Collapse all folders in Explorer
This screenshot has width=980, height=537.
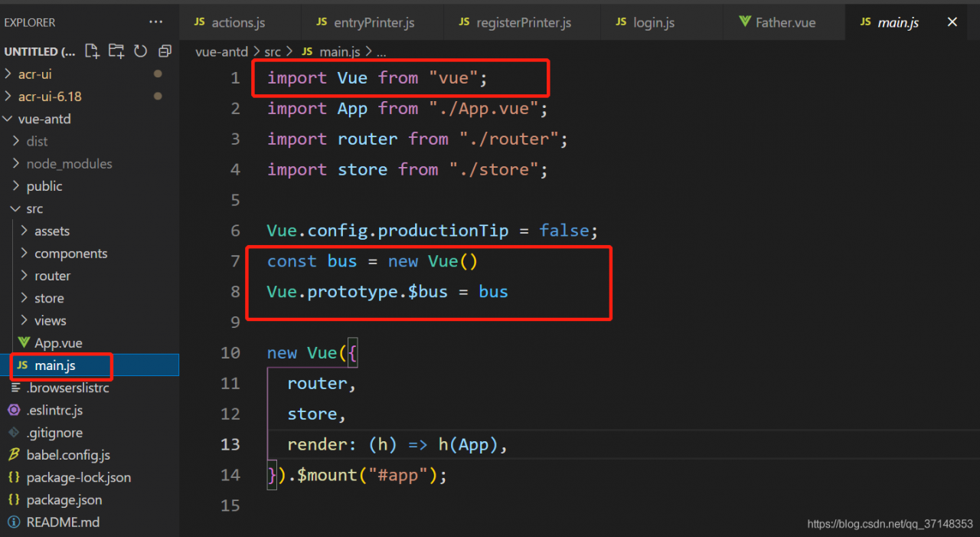click(x=165, y=51)
